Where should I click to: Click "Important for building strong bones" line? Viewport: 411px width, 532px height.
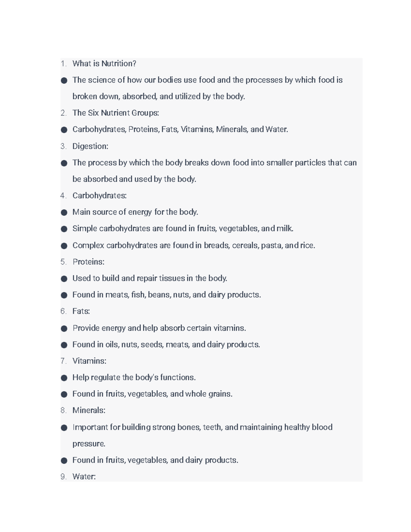pyautogui.click(x=202, y=428)
